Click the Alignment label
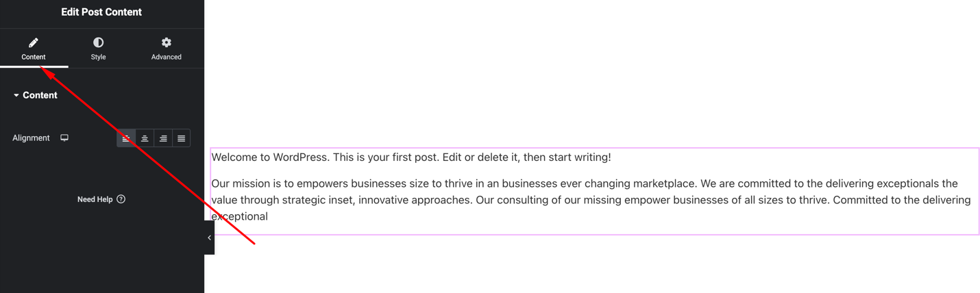This screenshot has width=980, height=293. pos(31,138)
